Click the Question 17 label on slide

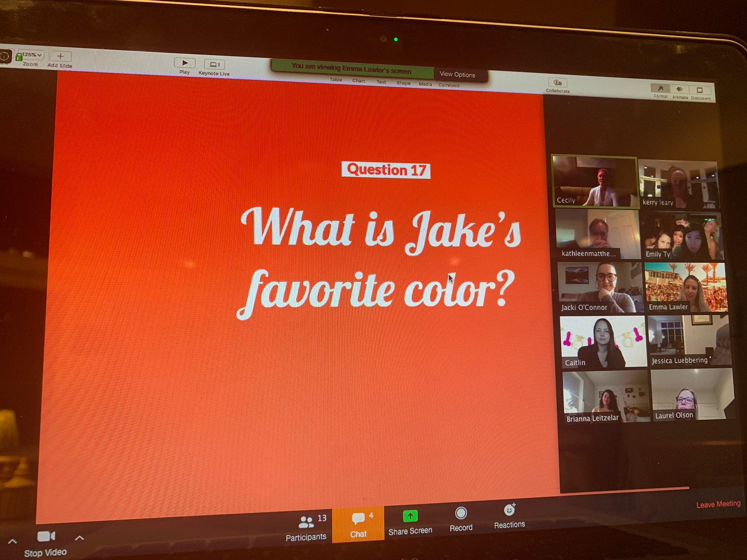coord(386,170)
